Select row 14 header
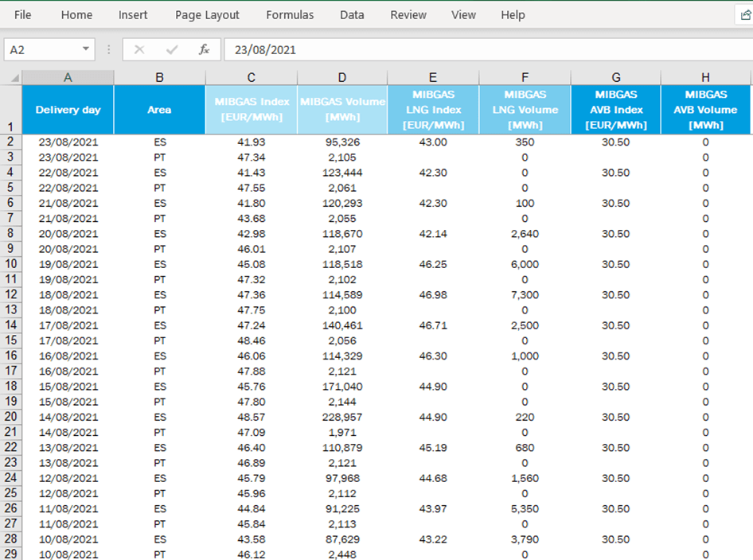This screenshot has height=560, width=753. (10, 325)
